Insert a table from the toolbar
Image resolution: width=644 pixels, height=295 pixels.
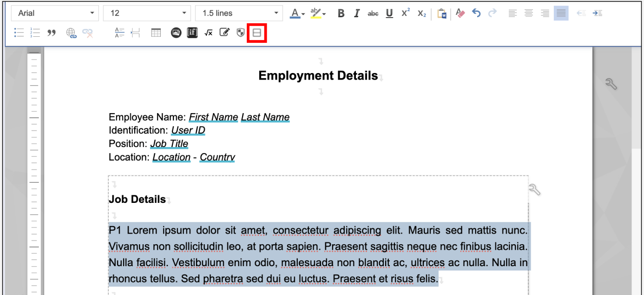point(156,33)
